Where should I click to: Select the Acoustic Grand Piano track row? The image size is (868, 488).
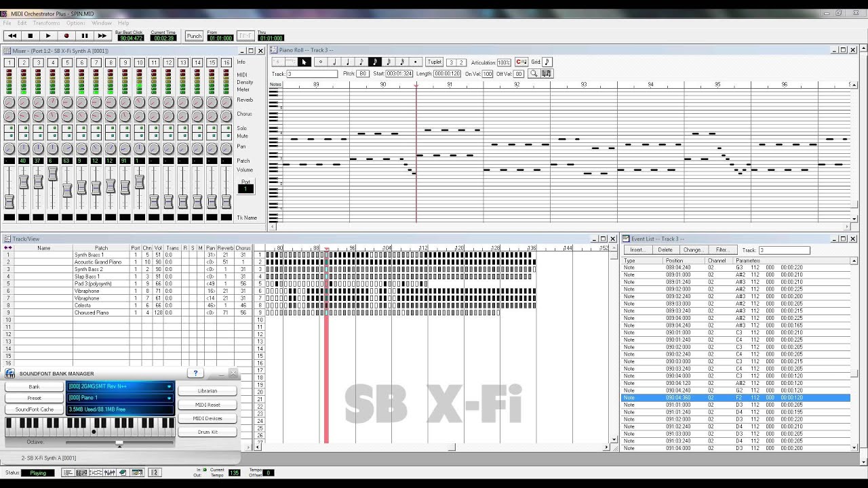[x=128, y=262]
